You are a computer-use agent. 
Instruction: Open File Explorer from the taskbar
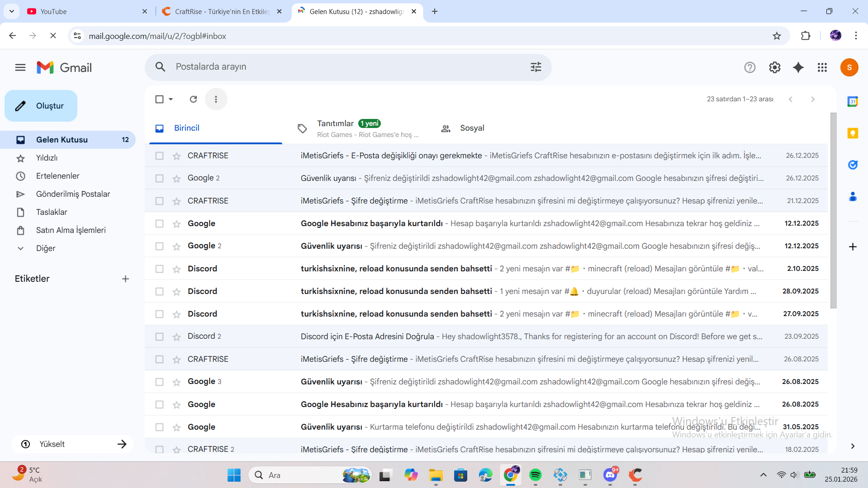tap(436, 475)
